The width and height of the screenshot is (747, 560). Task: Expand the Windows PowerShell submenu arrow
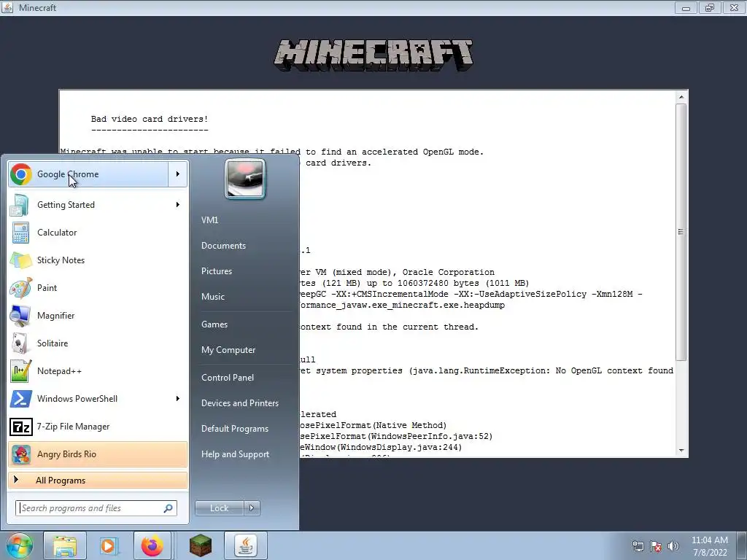click(x=178, y=399)
